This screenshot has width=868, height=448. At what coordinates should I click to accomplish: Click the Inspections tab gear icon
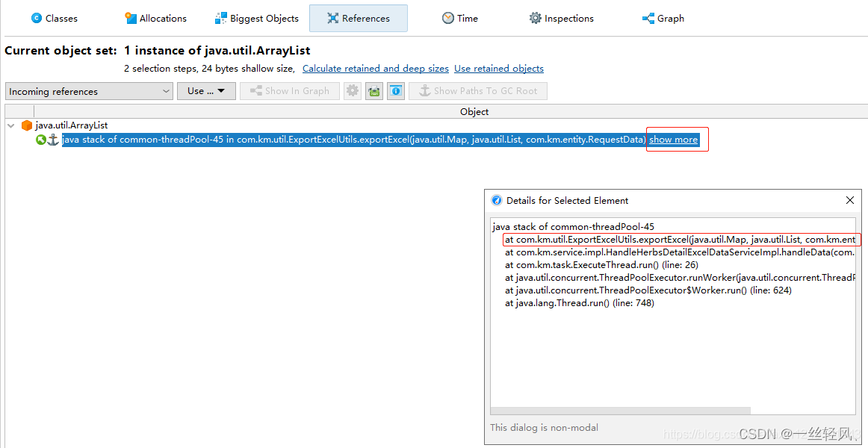[x=536, y=18]
